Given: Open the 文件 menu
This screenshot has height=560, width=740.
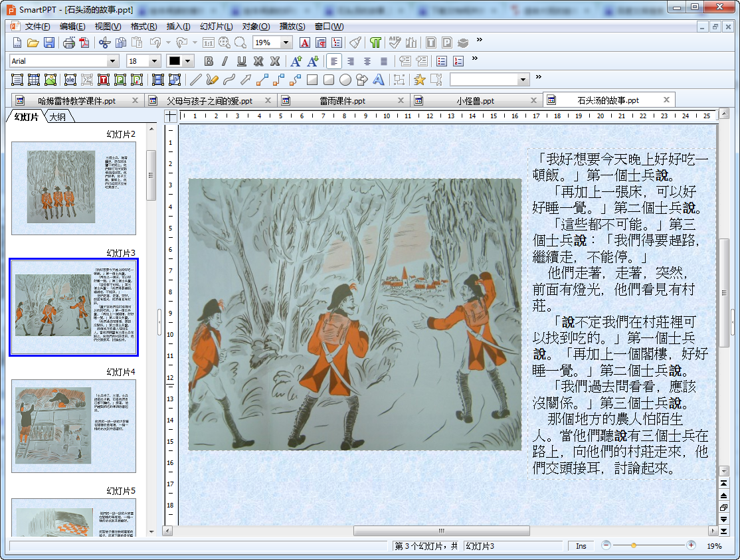Looking at the screenshot, I should pos(37,27).
